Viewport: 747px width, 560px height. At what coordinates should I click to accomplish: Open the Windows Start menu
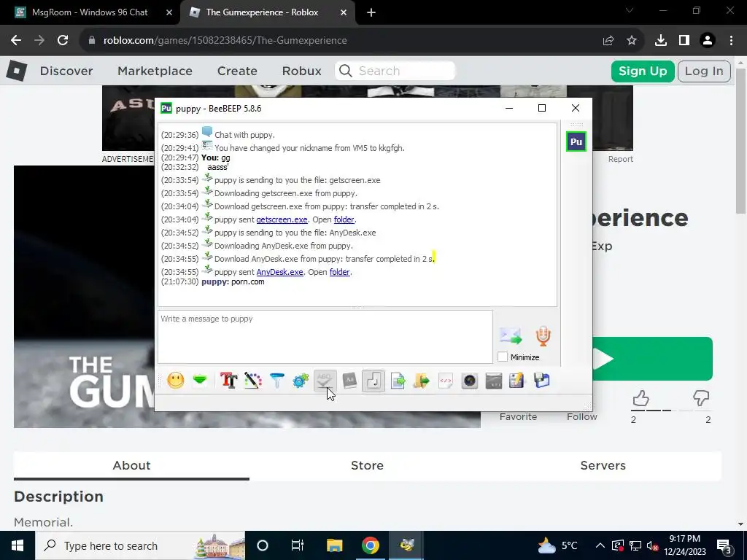[x=18, y=545]
